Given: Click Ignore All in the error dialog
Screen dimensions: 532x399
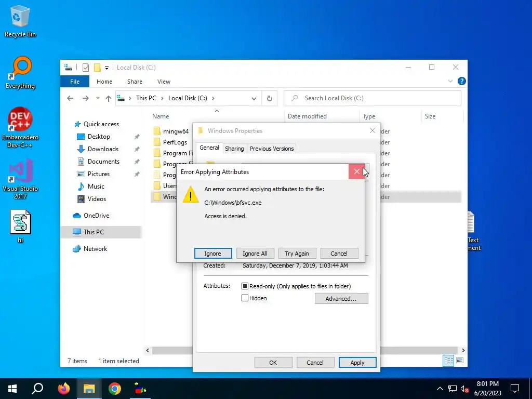Looking at the screenshot, I should pyautogui.click(x=255, y=254).
